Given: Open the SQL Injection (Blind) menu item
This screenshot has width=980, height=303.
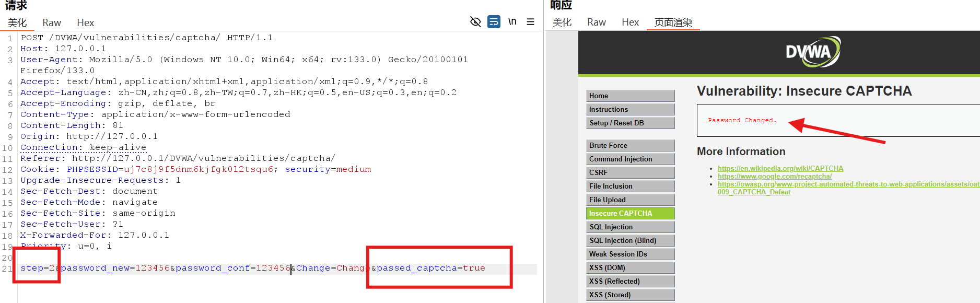Looking at the screenshot, I should click(631, 240).
